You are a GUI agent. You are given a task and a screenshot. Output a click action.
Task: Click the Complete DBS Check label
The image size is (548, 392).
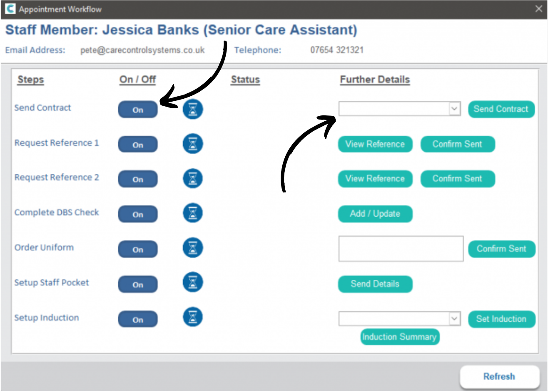[57, 212]
